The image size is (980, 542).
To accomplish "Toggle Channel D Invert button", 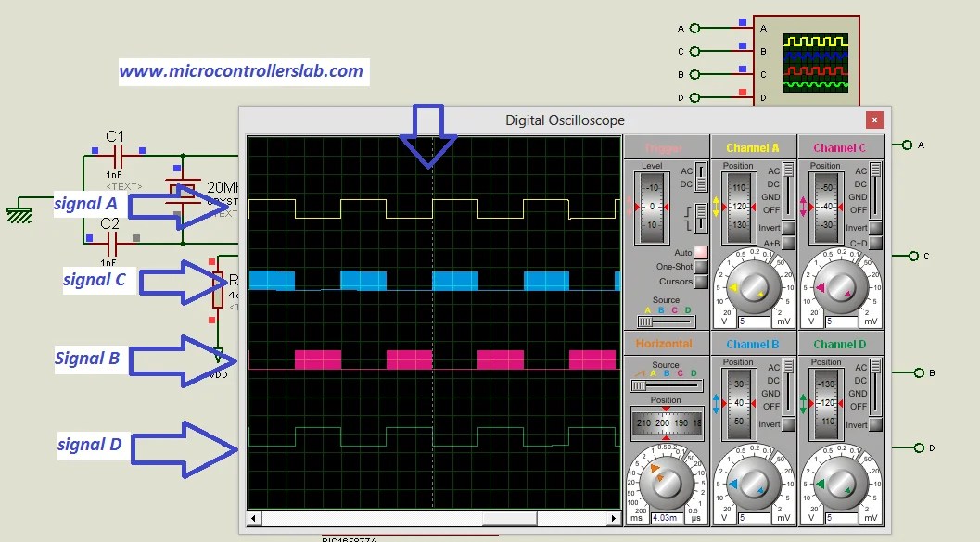I will pos(875,424).
